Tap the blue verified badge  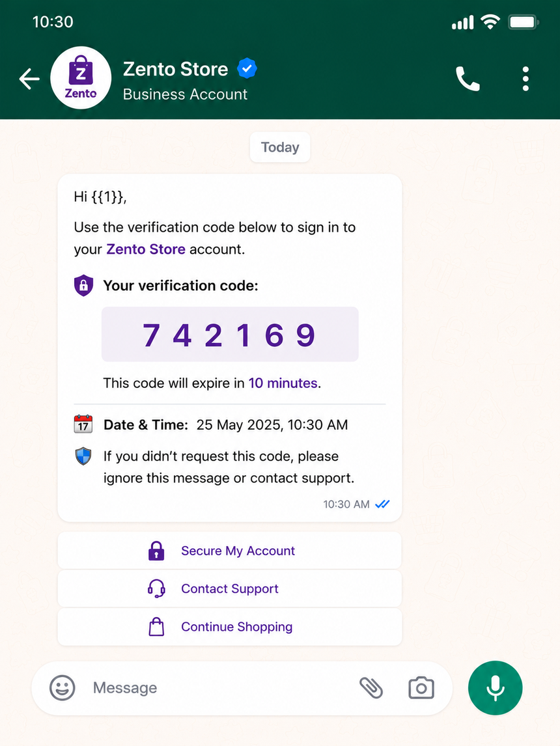(x=247, y=68)
